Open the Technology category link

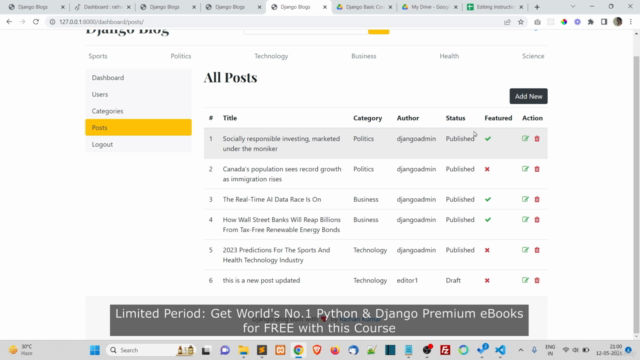[x=271, y=56]
